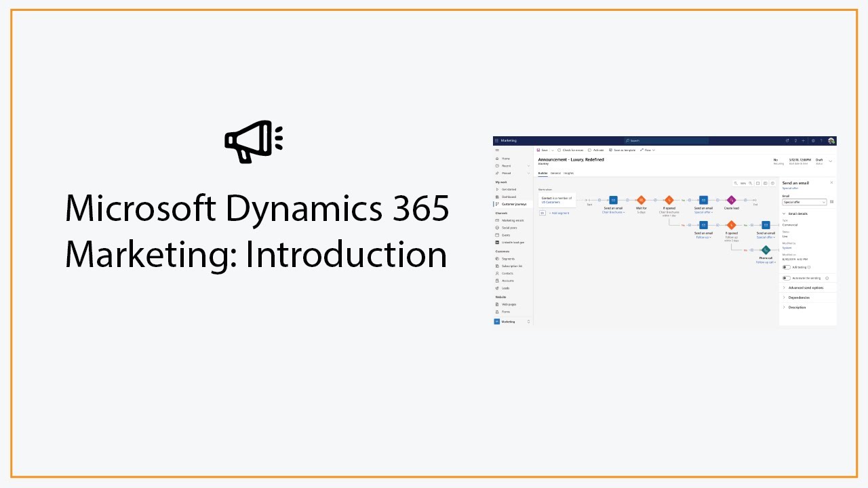Open US Customers segment link
The width and height of the screenshot is (868, 488).
[551, 202]
